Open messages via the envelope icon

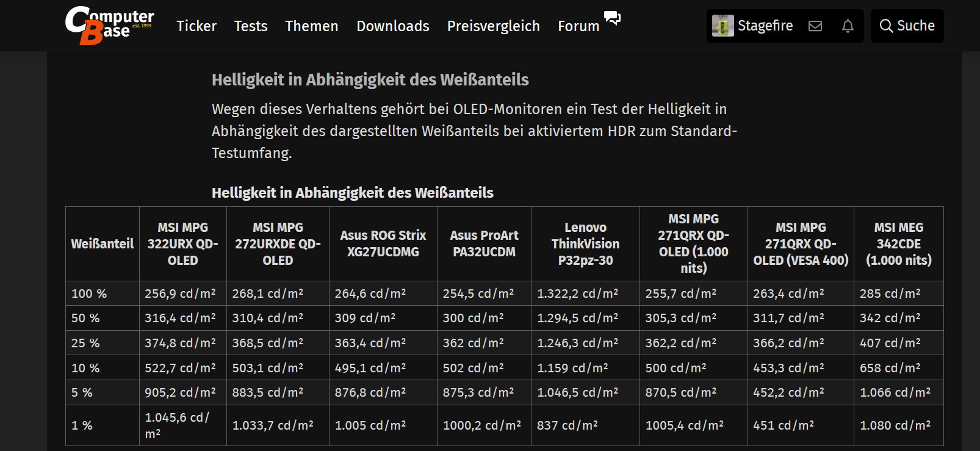815,26
